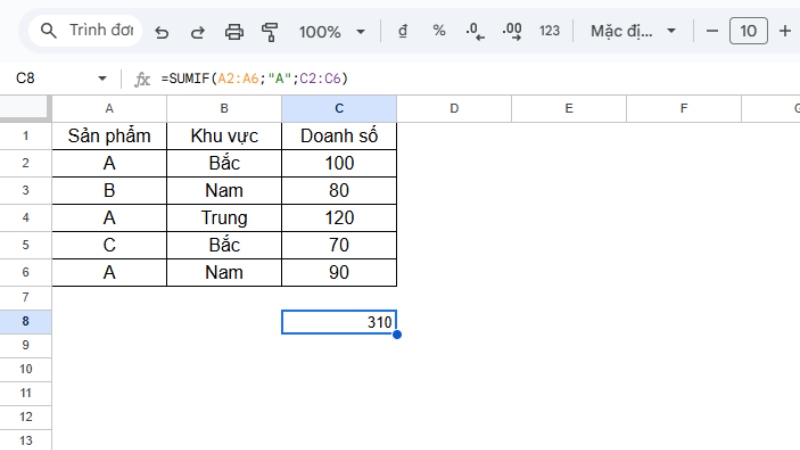Select row 10 header
Image resolution: width=800 pixels, height=450 pixels.
click(26, 369)
